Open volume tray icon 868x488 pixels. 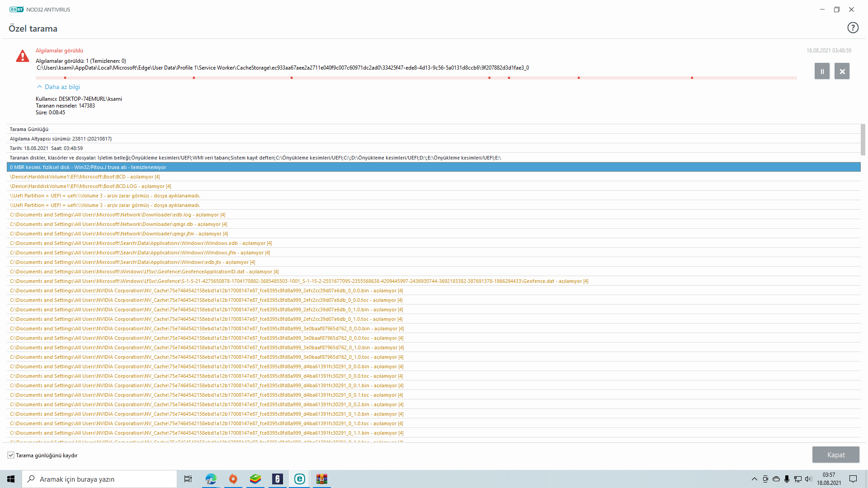808,479
